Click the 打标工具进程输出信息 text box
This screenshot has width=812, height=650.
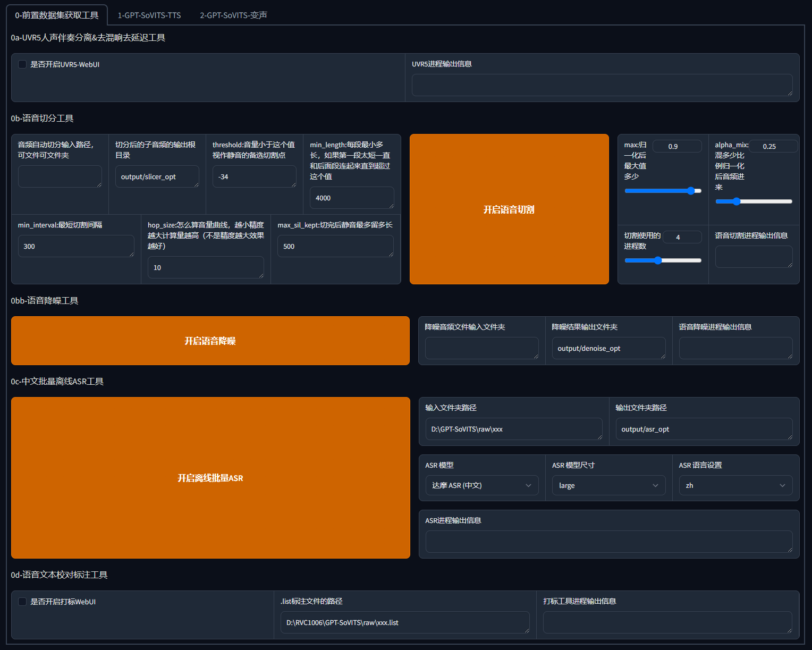667,622
